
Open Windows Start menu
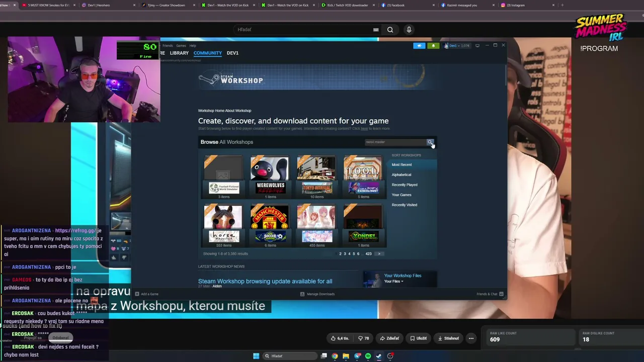(256, 356)
